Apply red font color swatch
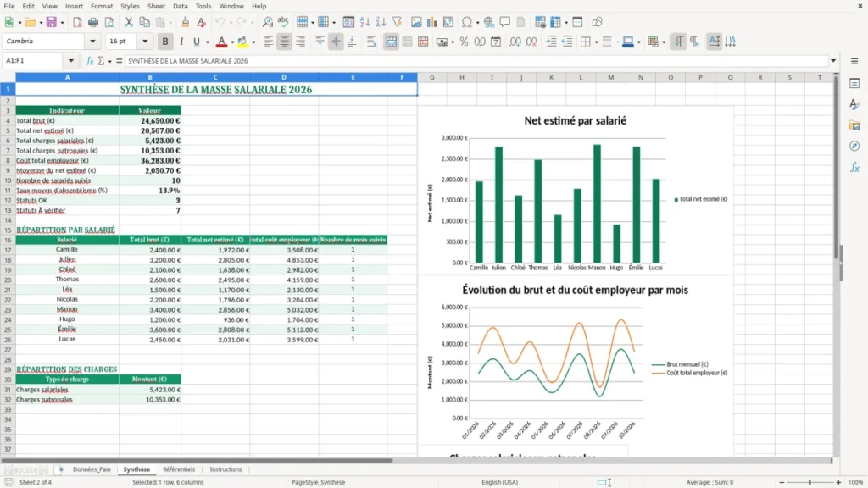This screenshot has height=488, width=868. [221, 42]
